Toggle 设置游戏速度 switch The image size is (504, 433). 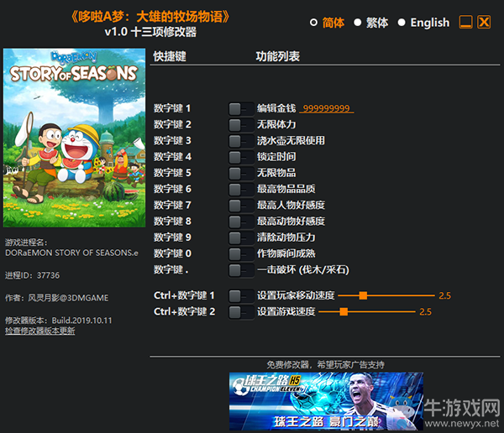(241, 312)
